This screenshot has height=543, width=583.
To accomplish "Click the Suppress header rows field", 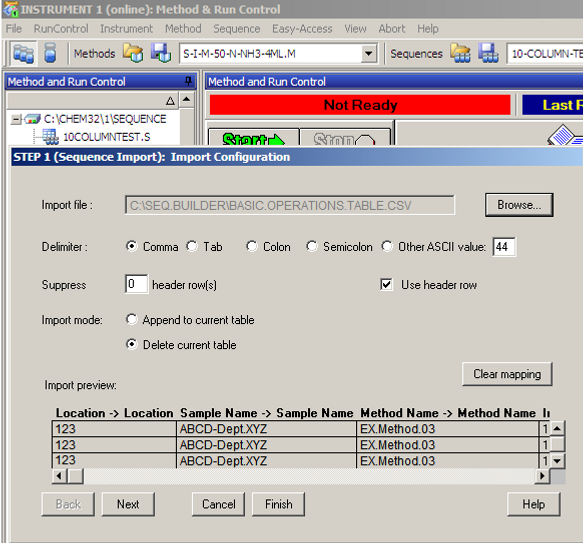I will pyautogui.click(x=136, y=284).
